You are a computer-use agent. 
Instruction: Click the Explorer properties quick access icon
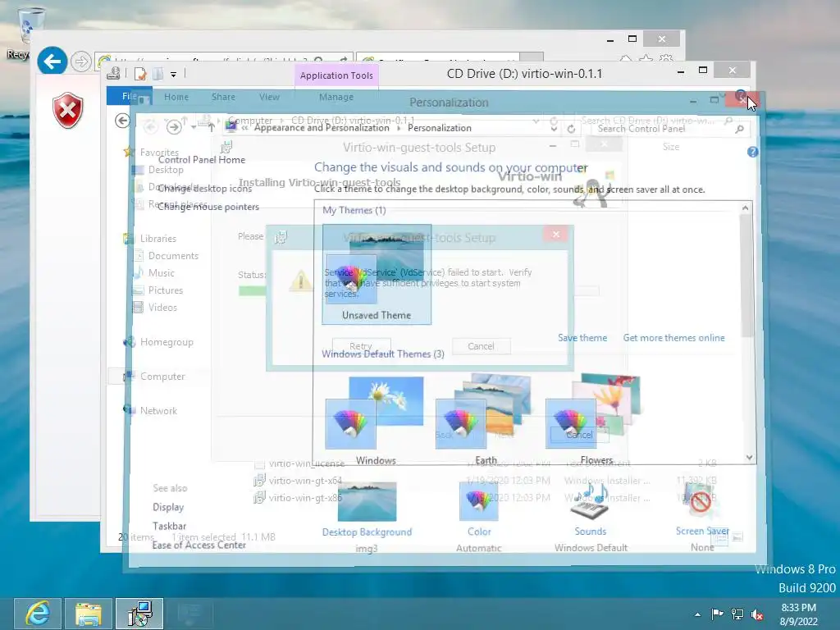pyautogui.click(x=139, y=74)
